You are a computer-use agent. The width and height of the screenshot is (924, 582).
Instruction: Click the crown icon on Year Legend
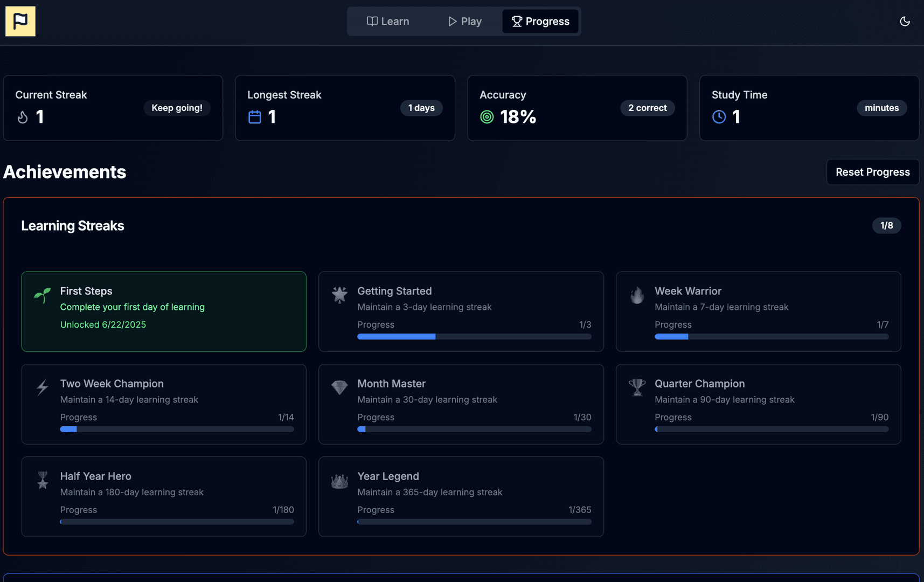339,480
